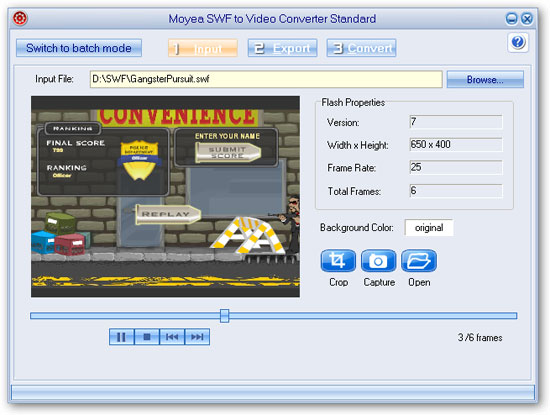The width and height of the screenshot is (550, 415).
Task: Click the Switch to batch mode button
Action: pyautogui.click(x=79, y=48)
